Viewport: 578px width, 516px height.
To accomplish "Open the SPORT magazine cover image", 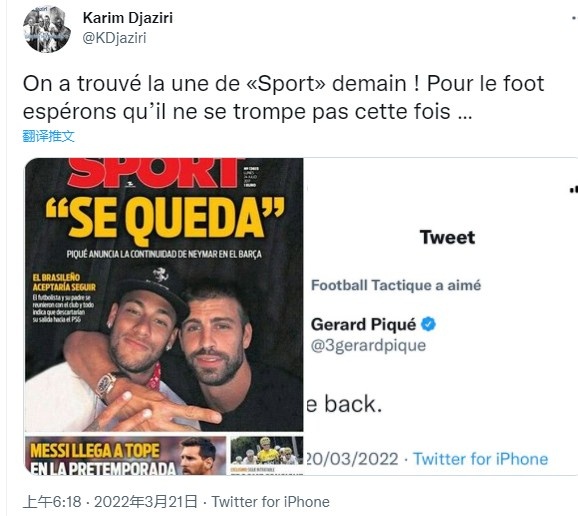I will pyautogui.click(x=164, y=316).
